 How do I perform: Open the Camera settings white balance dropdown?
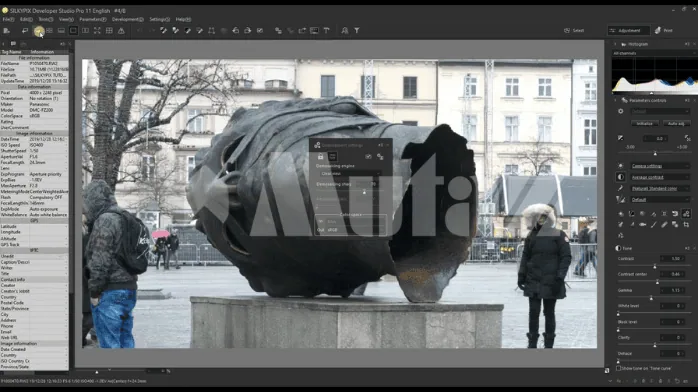tap(660, 166)
